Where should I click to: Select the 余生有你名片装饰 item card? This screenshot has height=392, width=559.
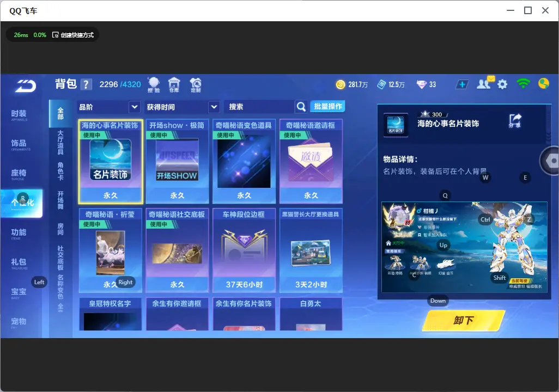point(244,314)
